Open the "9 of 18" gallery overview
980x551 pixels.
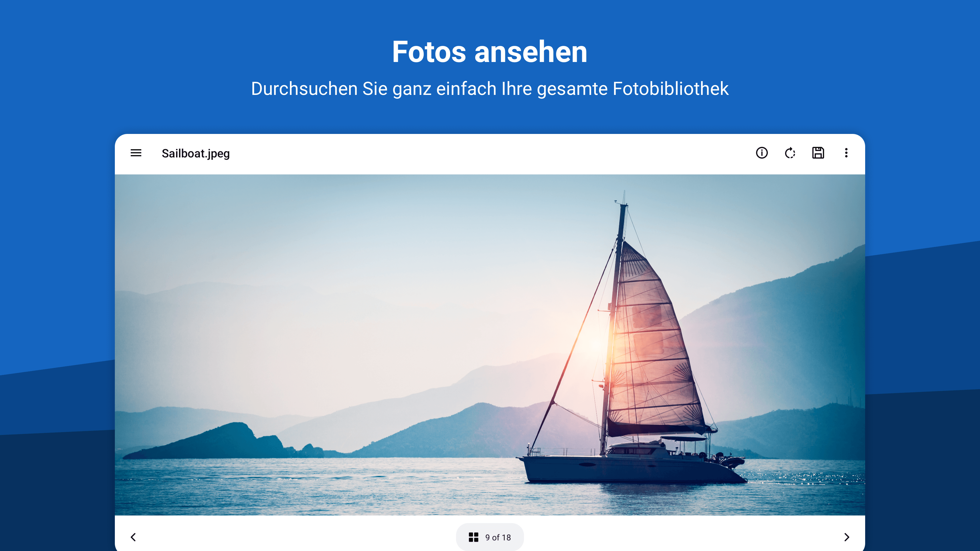490,537
